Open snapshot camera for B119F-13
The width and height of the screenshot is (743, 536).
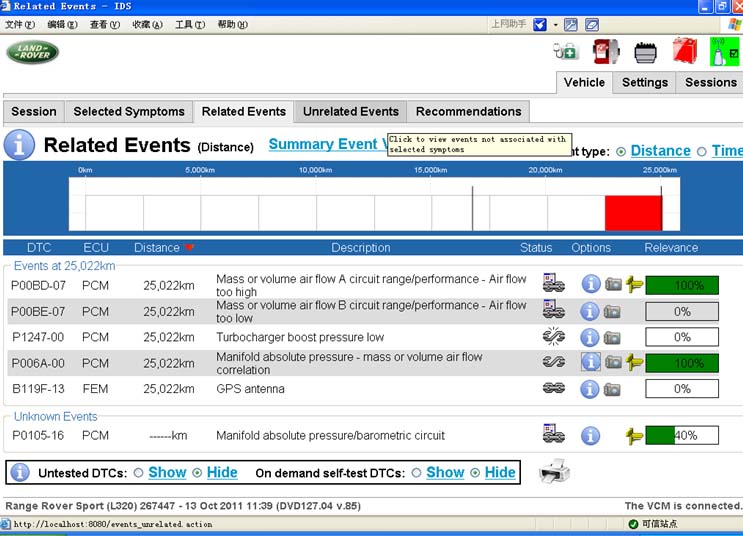coord(612,390)
